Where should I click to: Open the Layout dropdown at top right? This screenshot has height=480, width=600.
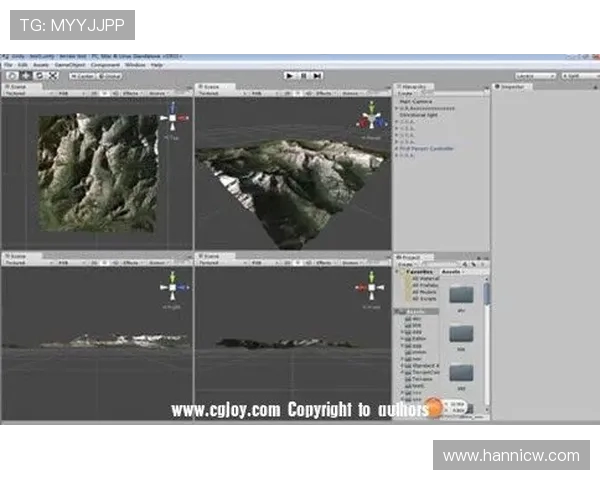(580, 75)
